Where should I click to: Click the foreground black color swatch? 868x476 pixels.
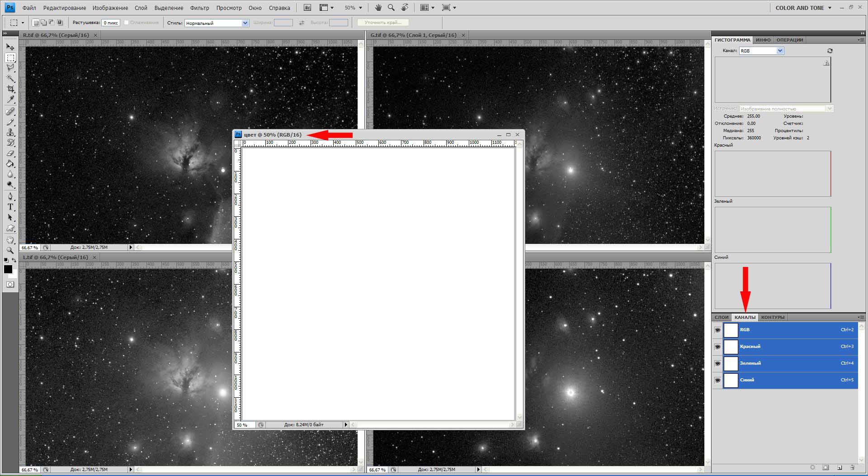8,269
